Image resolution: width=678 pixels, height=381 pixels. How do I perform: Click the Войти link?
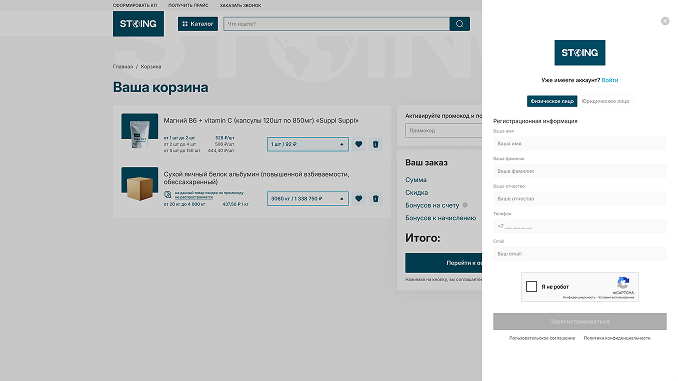point(610,80)
